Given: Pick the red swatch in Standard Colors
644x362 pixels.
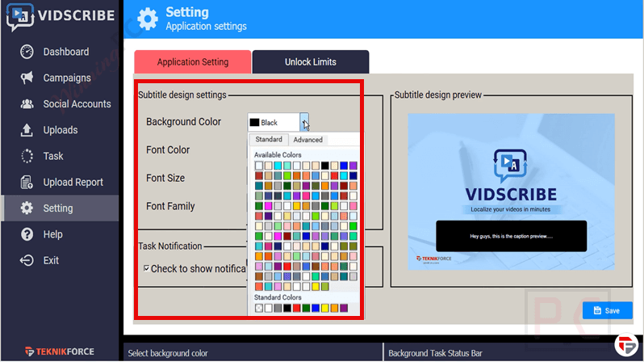Looking at the screenshot, I should click(x=296, y=308).
